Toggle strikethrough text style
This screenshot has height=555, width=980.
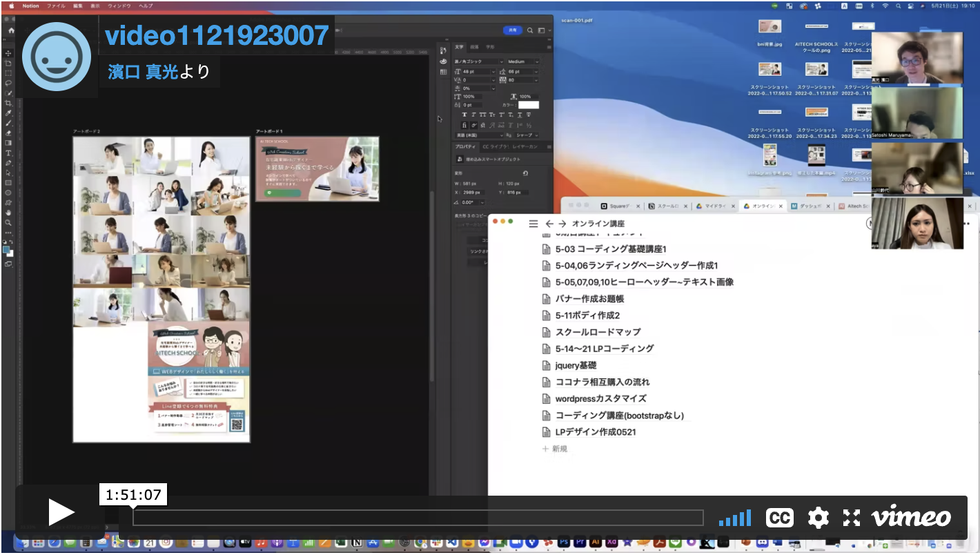(x=528, y=115)
